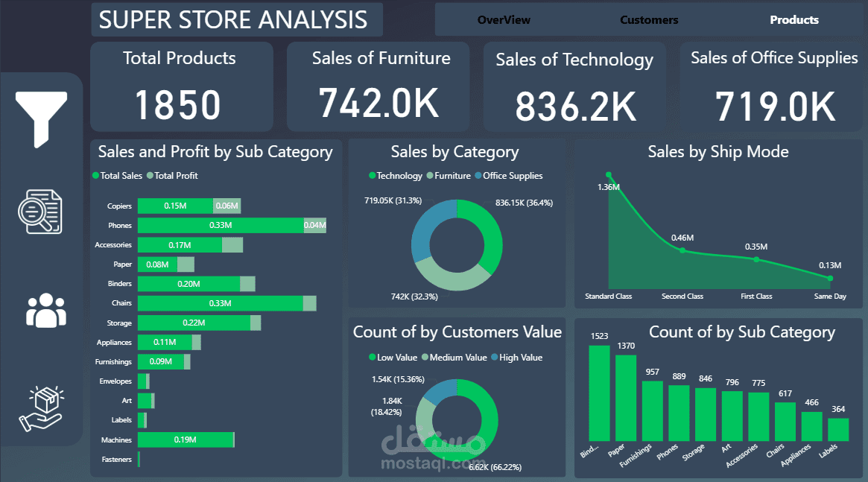The height and width of the screenshot is (482, 868).
Task: Select the Appliances sales bar 0.11M
Action: click(x=165, y=342)
